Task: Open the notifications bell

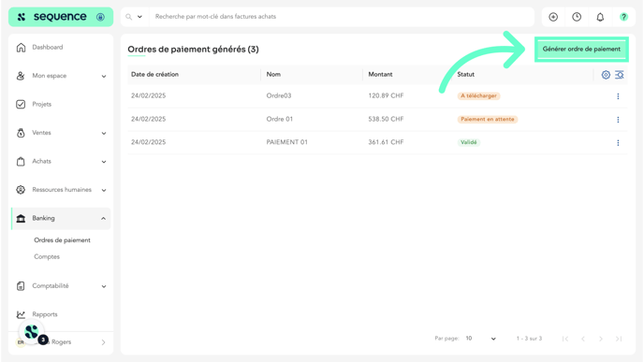Action: (x=600, y=17)
